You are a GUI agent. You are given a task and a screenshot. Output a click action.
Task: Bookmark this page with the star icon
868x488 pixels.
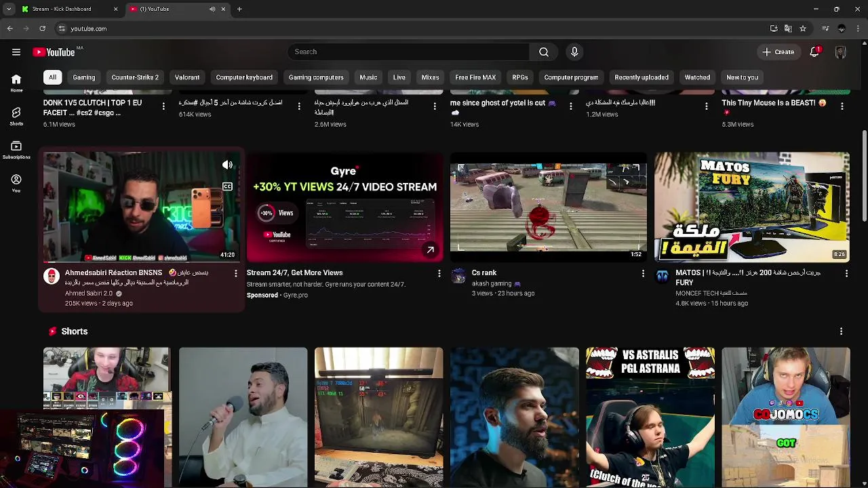[x=803, y=28]
